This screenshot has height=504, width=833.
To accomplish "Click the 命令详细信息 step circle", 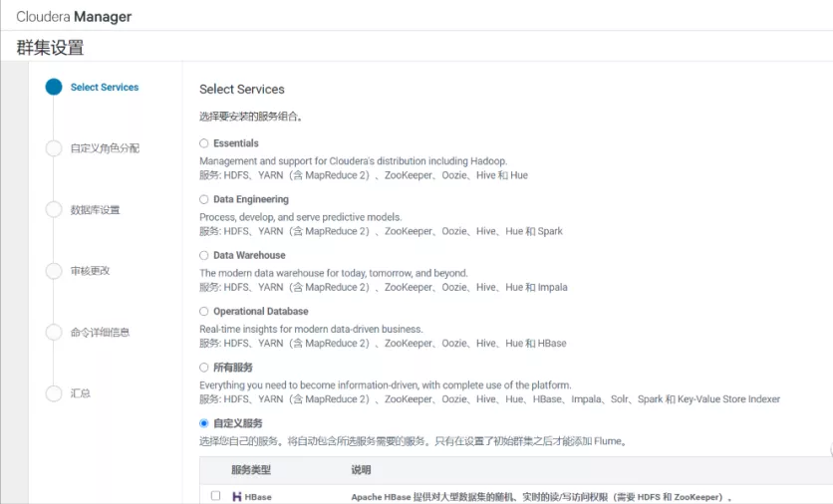I will point(54,332).
